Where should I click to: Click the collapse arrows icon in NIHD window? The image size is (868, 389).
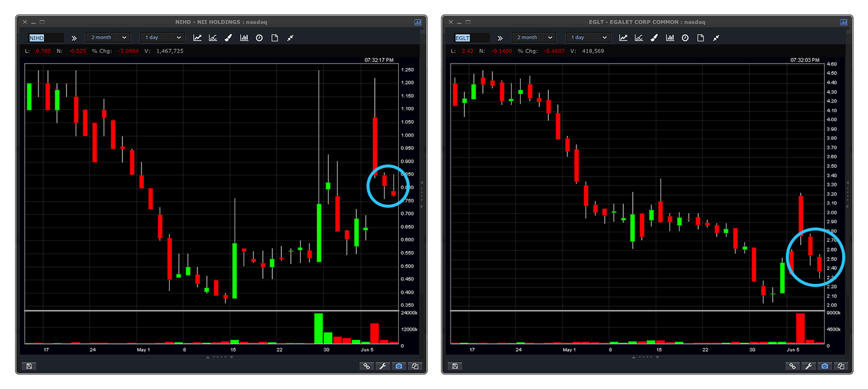(x=290, y=37)
